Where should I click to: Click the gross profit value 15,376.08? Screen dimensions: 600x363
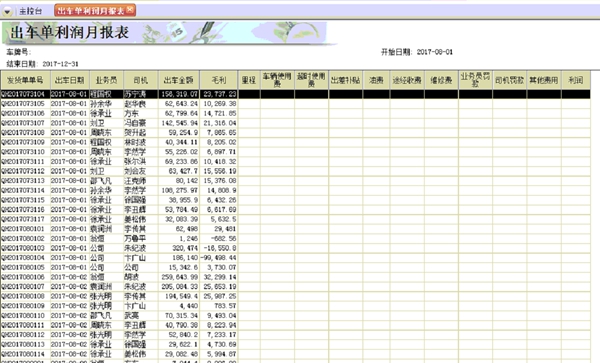tap(220, 181)
